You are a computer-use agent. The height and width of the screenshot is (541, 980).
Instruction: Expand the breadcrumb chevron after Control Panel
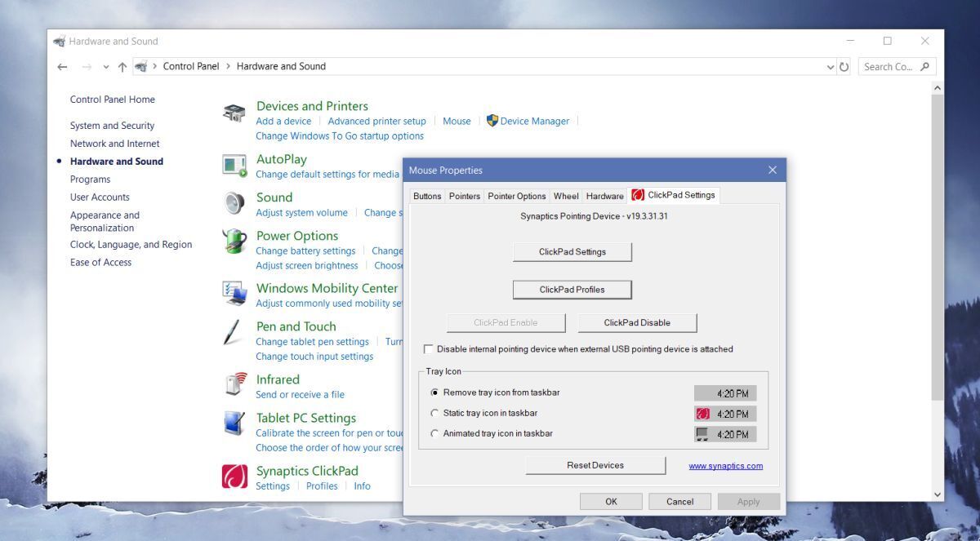(x=229, y=66)
